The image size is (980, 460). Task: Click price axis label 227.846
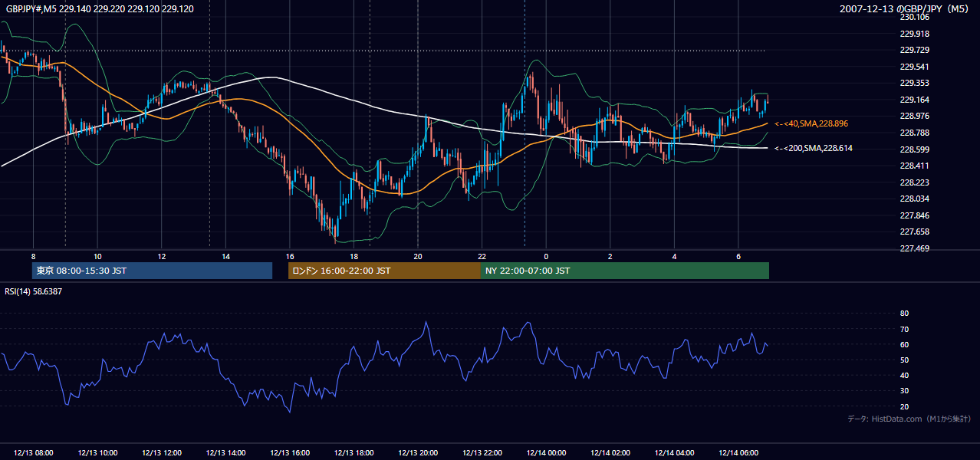tap(913, 215)
